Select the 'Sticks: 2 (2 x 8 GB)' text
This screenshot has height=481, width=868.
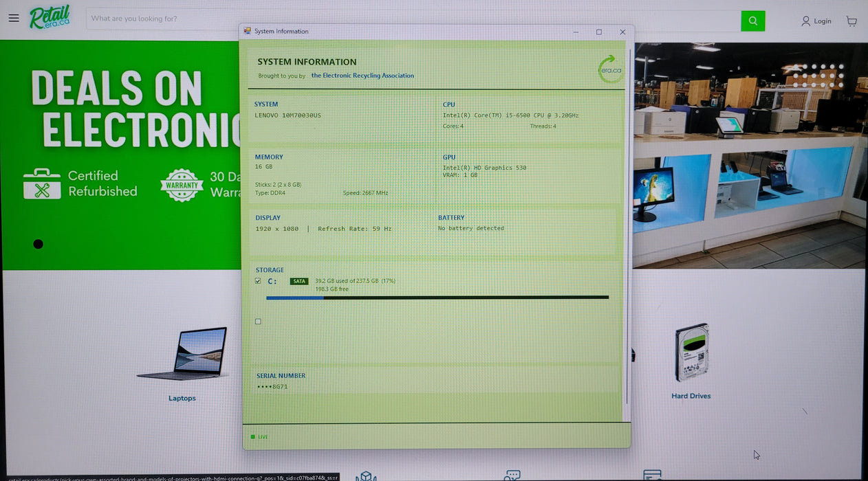pos(278,185)
